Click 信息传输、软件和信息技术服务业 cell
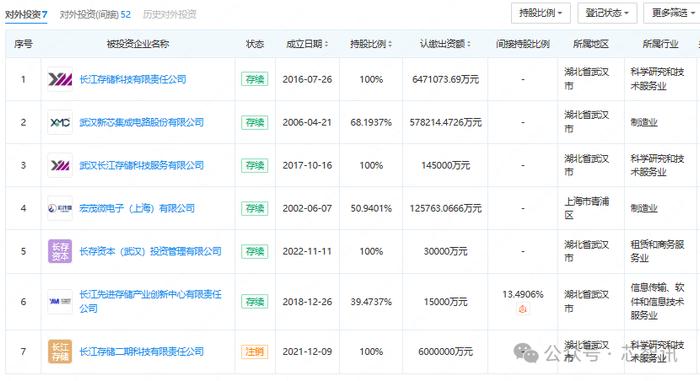 point(657,301)
